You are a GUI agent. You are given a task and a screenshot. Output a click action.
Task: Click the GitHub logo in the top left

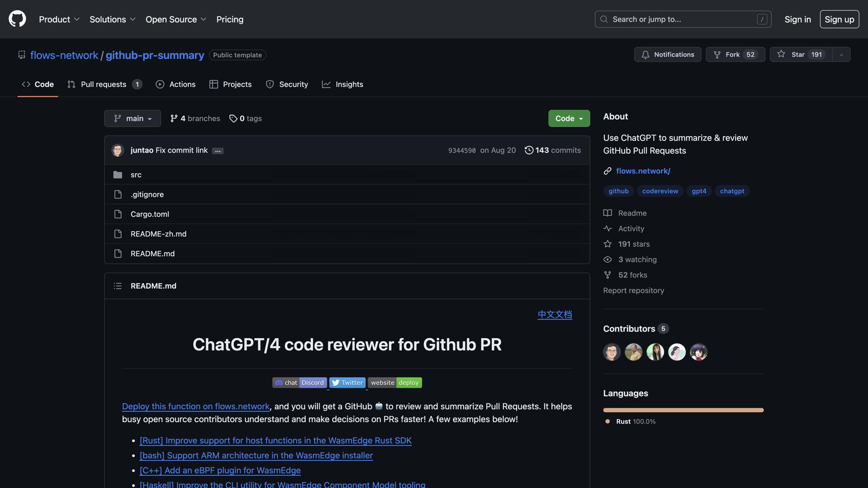[x=17, y=19]
